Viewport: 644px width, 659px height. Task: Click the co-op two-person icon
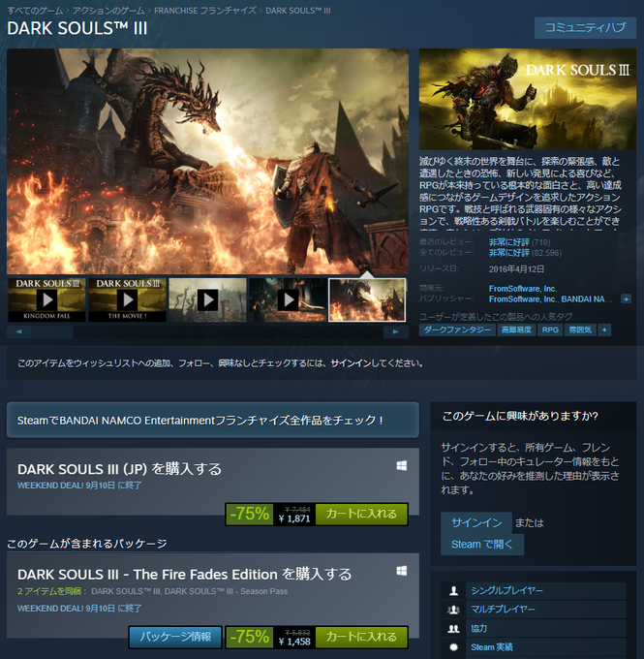coord(453,628)
